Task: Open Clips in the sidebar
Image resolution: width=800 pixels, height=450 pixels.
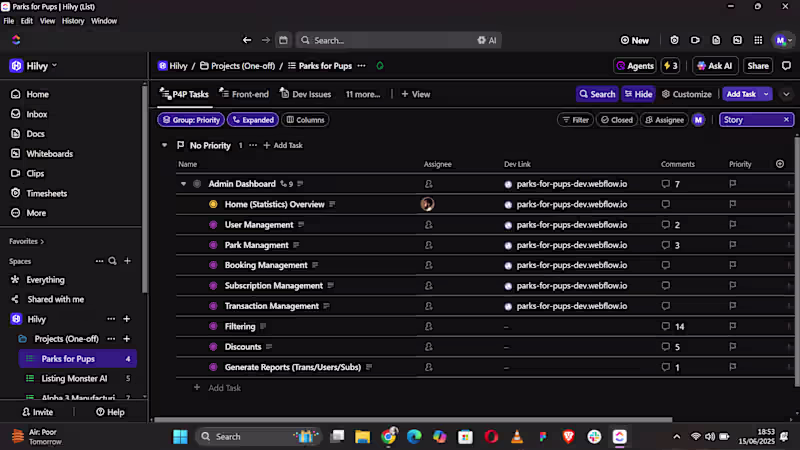Action: [35, 173]
